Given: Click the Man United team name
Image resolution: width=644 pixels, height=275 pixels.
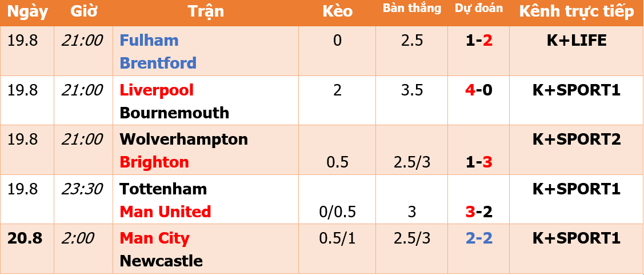Looking at the screenshot, I should pos(166,212).
